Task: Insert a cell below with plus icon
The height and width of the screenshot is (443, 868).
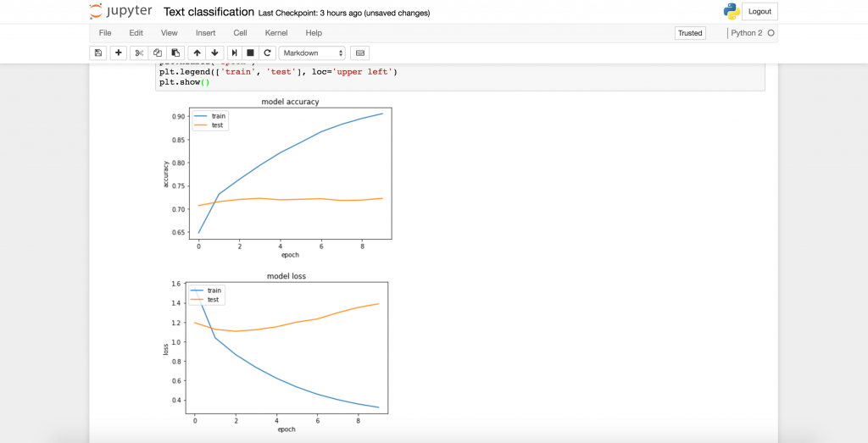Action: [119, 53]
